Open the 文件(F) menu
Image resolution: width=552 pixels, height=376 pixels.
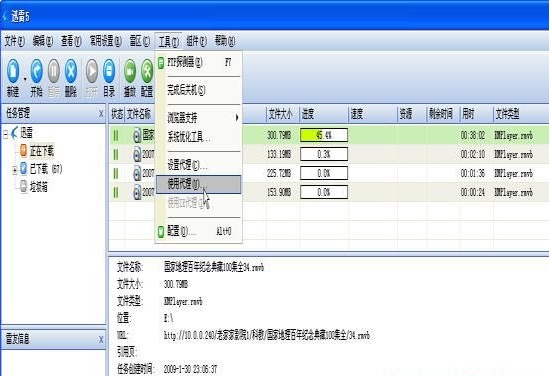(x=14, y=41)
